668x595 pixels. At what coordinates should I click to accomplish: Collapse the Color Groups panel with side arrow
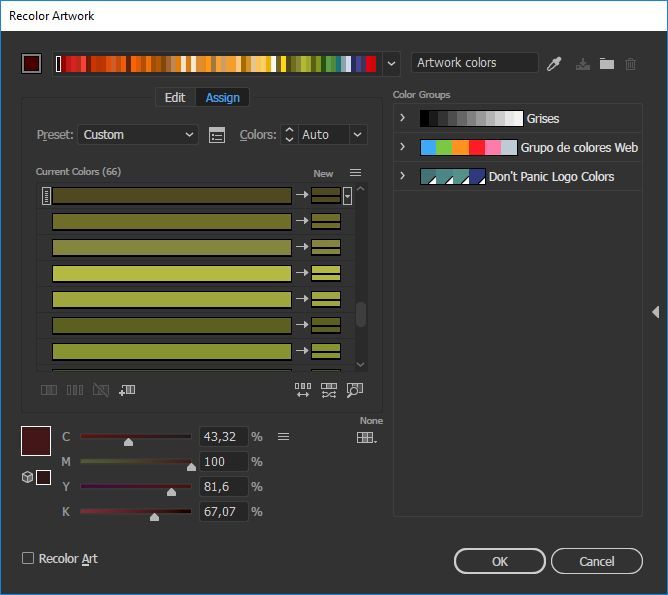656,312
